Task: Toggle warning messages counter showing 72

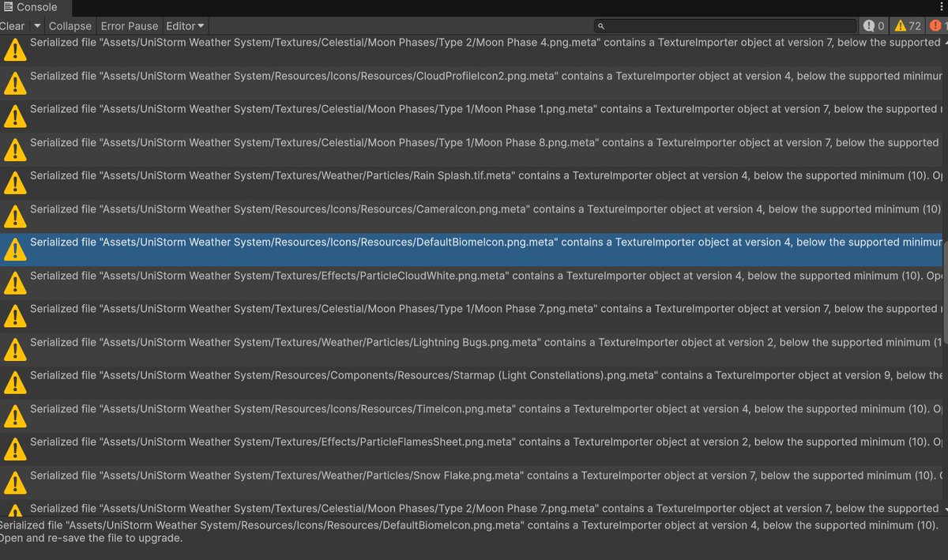Action: pos(907,26)
